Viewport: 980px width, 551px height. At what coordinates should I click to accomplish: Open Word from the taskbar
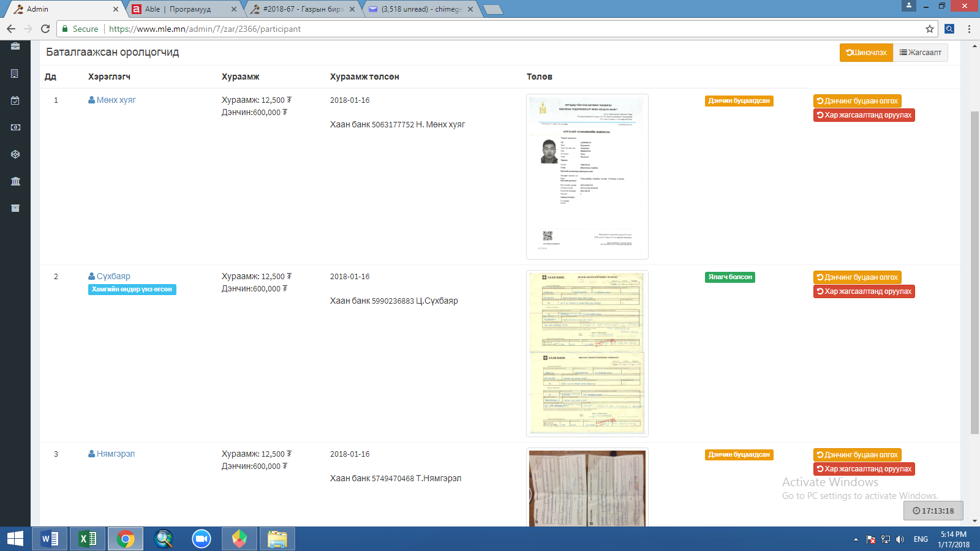click(50, 539)
